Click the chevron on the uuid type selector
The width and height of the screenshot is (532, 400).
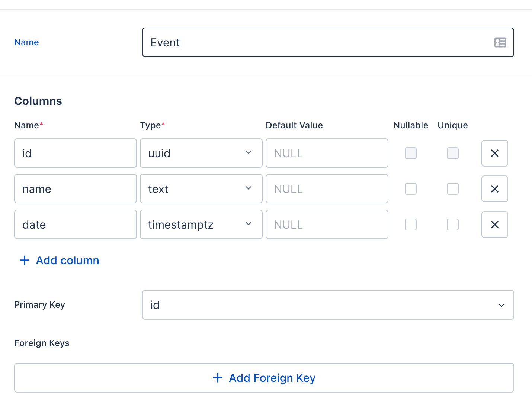point(248,153)
